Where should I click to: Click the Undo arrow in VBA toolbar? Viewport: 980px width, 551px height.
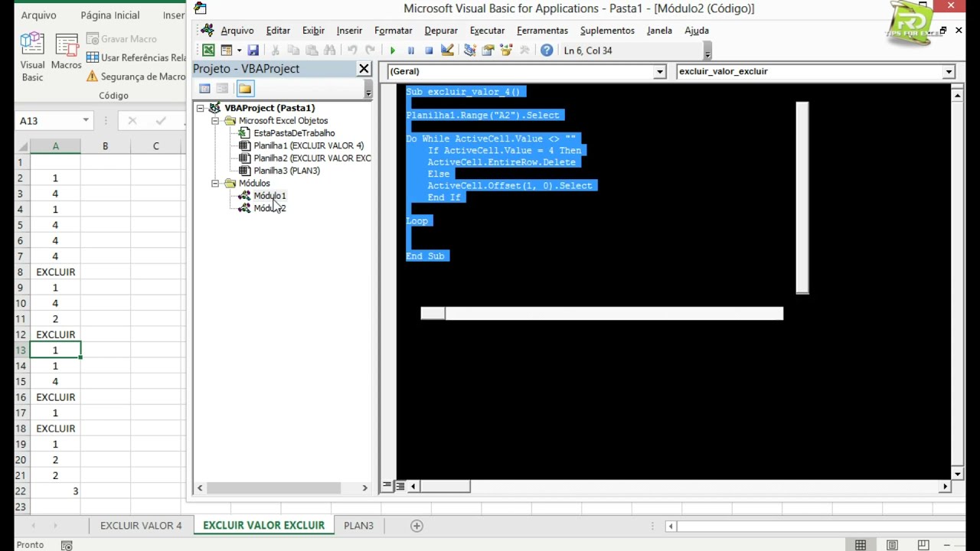tap(352, 51)
